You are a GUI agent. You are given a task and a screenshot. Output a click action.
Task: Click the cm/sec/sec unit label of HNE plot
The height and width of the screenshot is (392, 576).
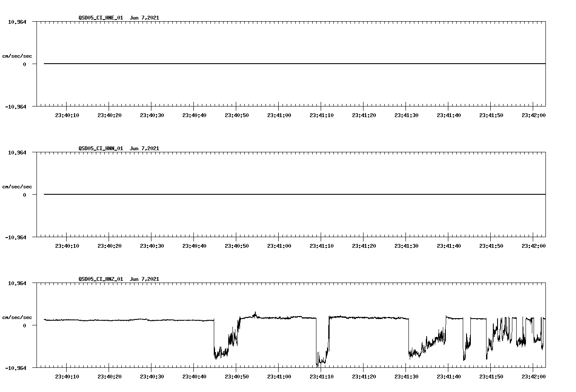pyautogui.click(x=17, y=56)
